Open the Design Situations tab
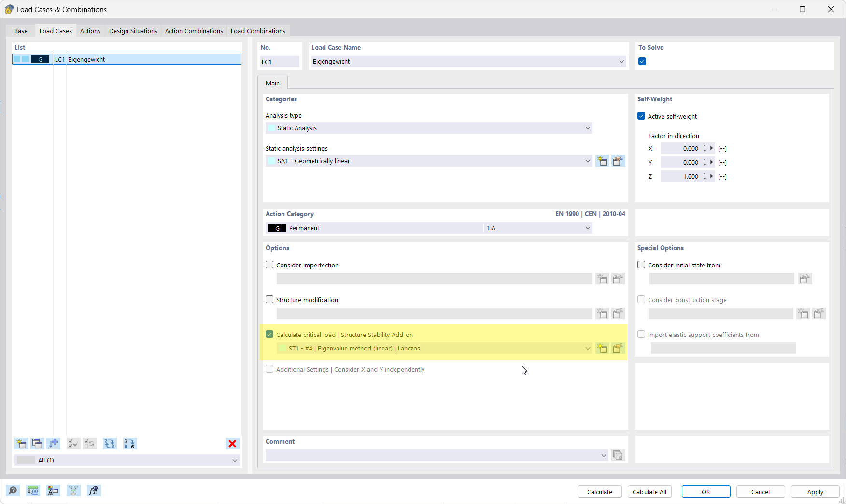The height and width of the screenshot is (504, 846). pos(133,31)
